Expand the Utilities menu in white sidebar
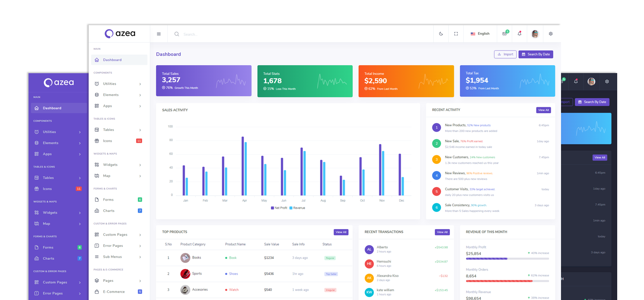Image resolution: width=644 pixels, height=300 pixels. tap(118, 84)
